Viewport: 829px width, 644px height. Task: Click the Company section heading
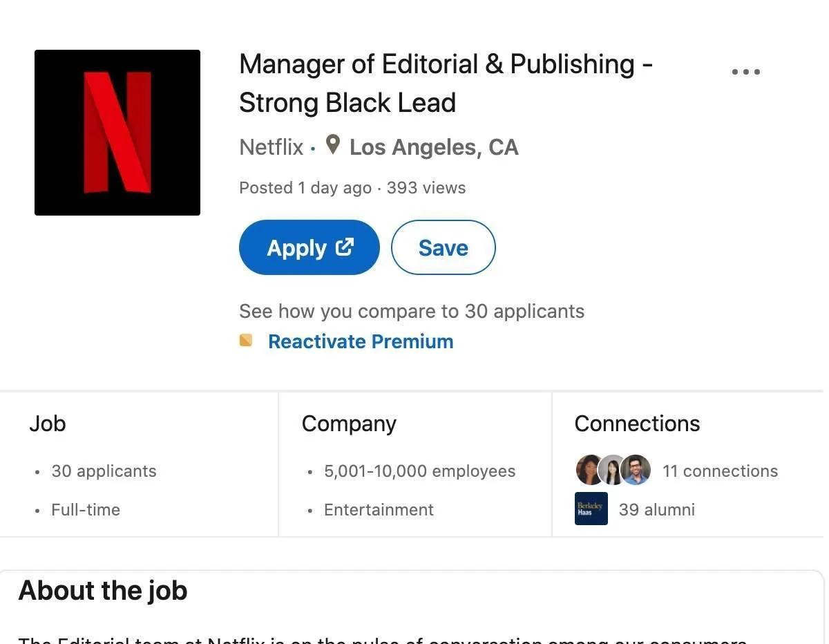tap(349, 424)
